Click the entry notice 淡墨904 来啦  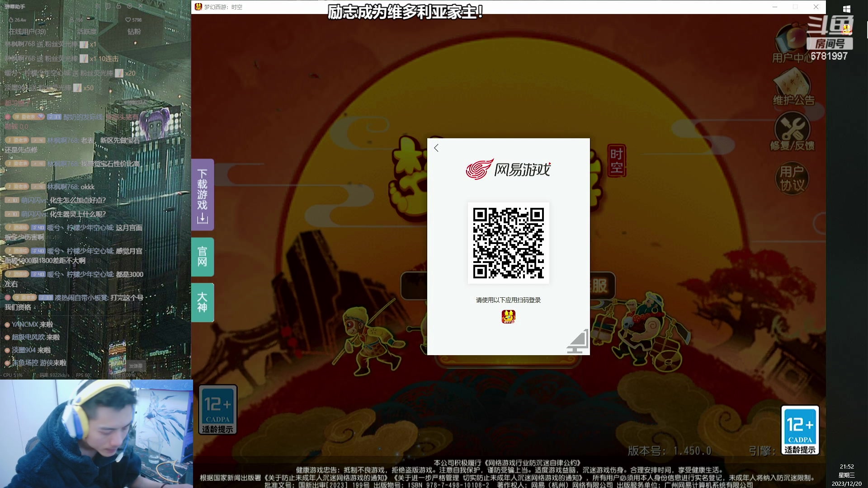28,350
